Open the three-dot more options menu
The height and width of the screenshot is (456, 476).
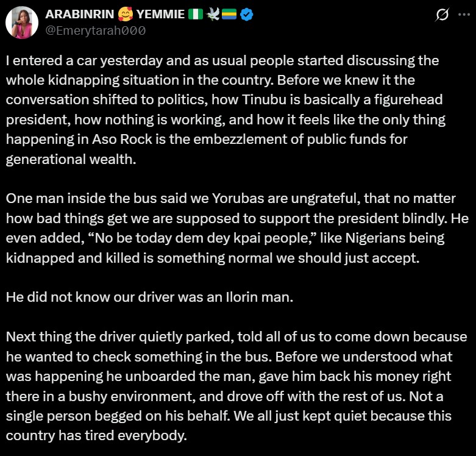[x=463, y=15]
